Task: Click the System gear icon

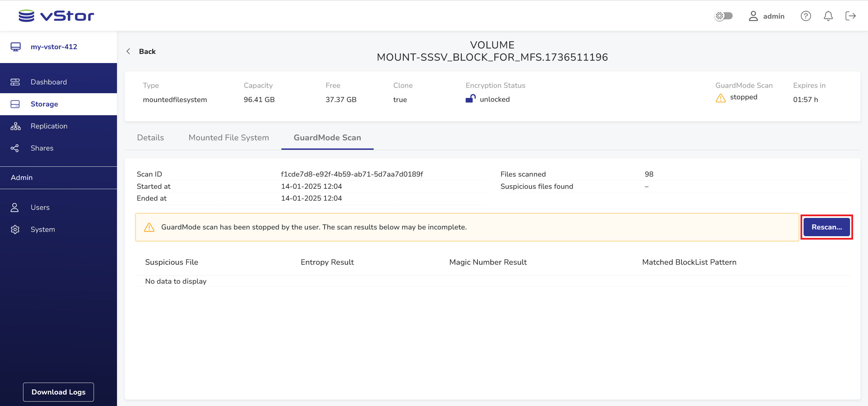Action: pyautogui.click(x=15, y=229)
